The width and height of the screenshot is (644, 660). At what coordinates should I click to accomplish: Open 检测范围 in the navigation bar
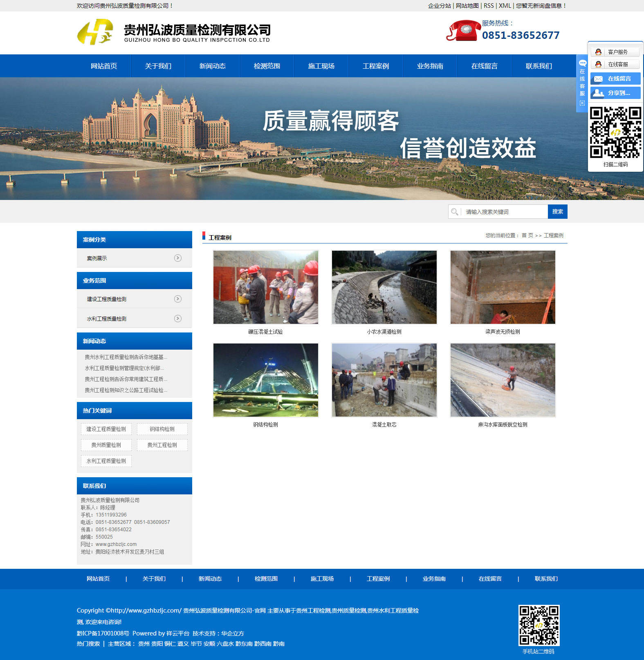pos(267,66)
